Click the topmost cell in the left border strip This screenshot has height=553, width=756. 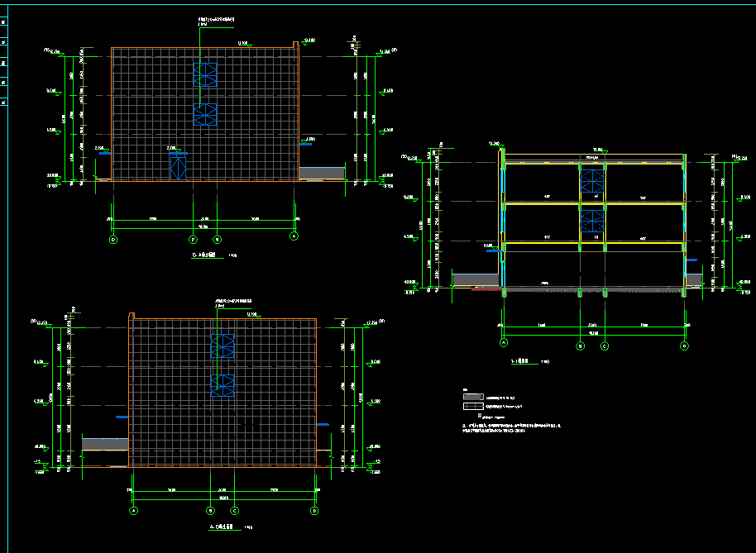pyautogui.click(x=3, y=22)
